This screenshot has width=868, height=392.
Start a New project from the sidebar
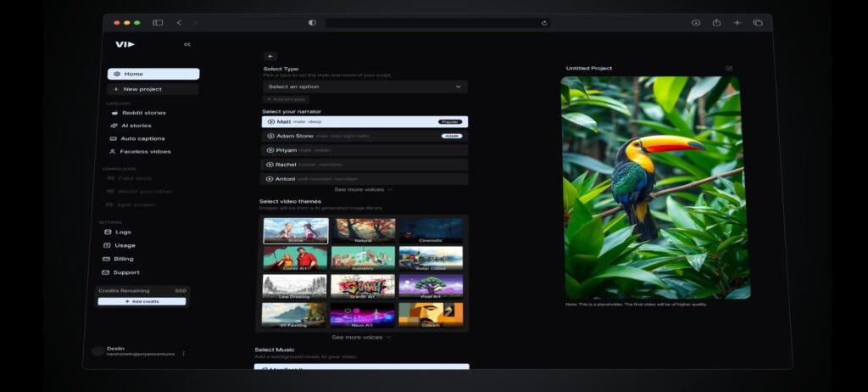(x=153, y=89)
